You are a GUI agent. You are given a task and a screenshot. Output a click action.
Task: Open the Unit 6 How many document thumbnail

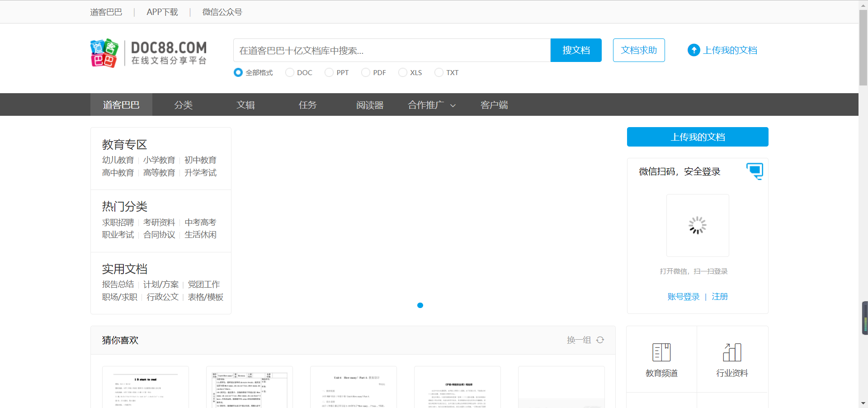click(354, 387)
